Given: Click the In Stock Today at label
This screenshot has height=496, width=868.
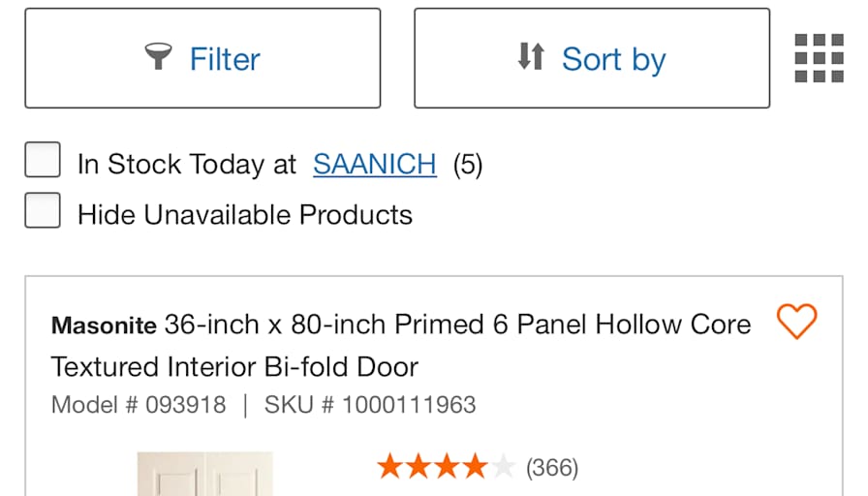Looking at the screenshot, I should (x=187, y=165).
